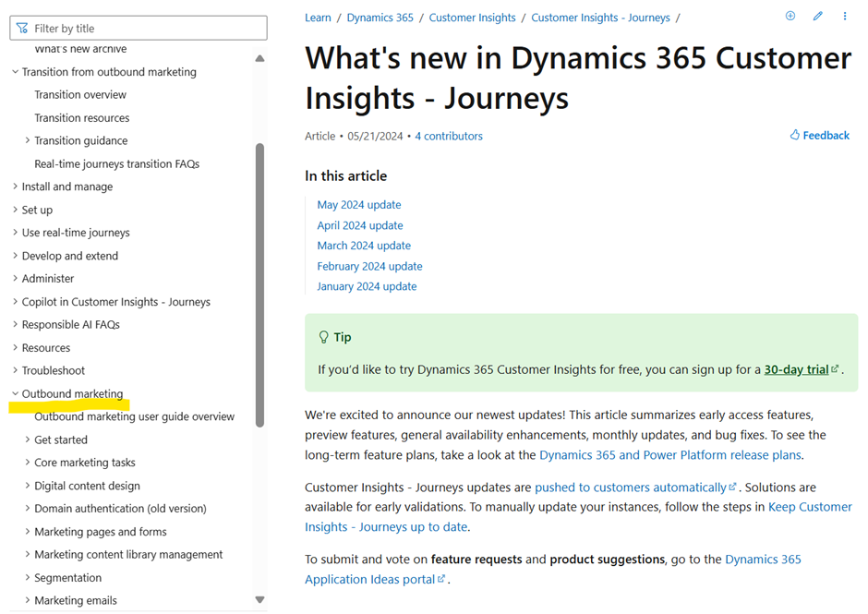
Task: Open pushed to customers automatically link
Action: (x=635, y=488)
